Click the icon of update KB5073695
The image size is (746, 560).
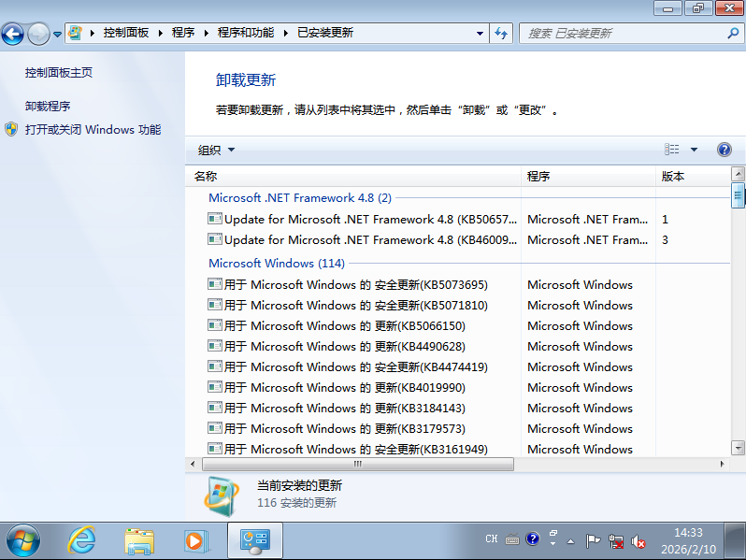[215, 284]
